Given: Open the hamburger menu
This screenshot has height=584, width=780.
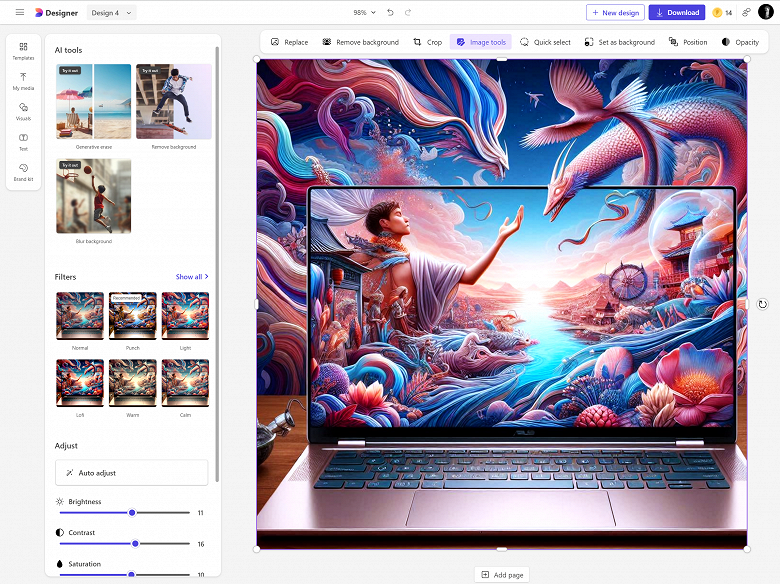Looking at the screenshot, I should click(20, 12).
